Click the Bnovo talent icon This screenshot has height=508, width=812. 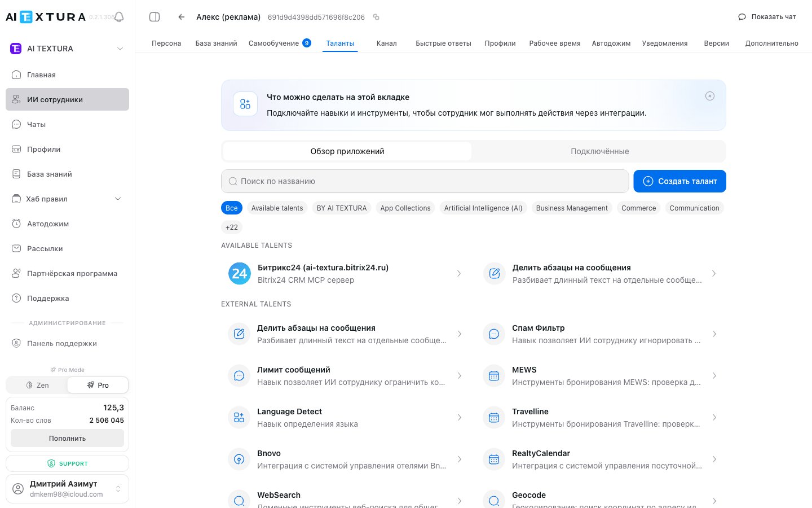coord(239,459)
